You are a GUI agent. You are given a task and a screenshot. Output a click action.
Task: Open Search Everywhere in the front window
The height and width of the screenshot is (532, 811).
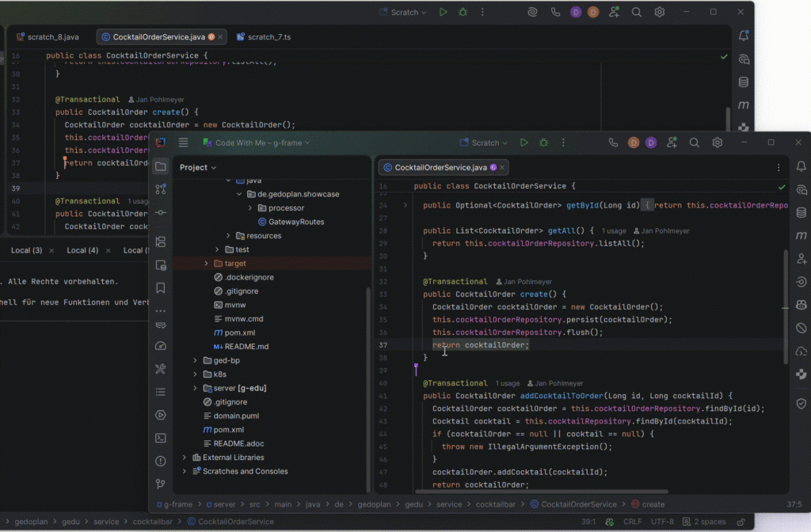[x=694, y=143]
